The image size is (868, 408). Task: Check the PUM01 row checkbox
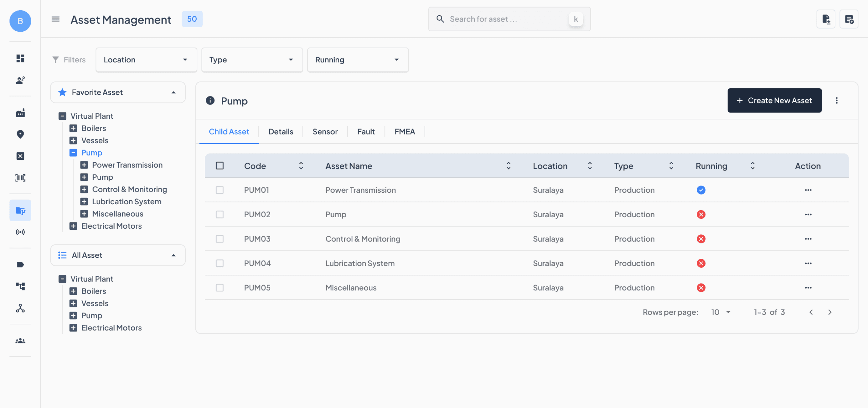click(x=220, y=190)
